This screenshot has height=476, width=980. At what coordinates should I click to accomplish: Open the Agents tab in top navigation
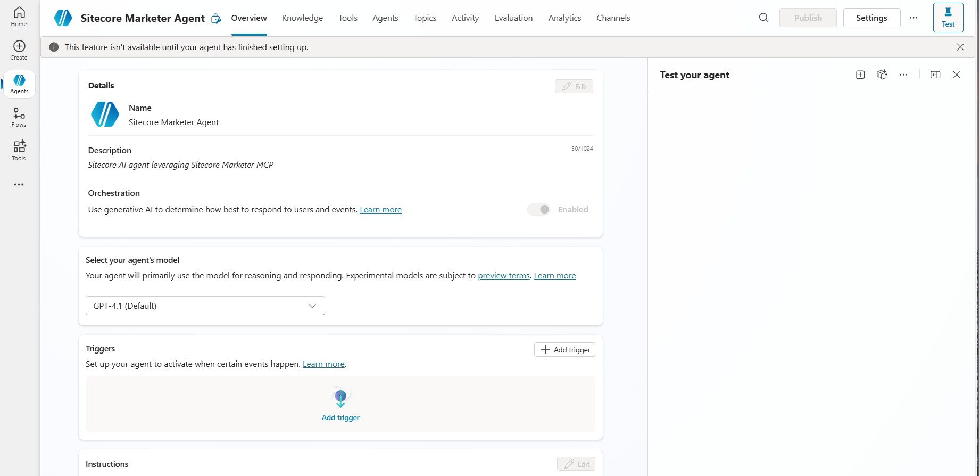point(385,18)
